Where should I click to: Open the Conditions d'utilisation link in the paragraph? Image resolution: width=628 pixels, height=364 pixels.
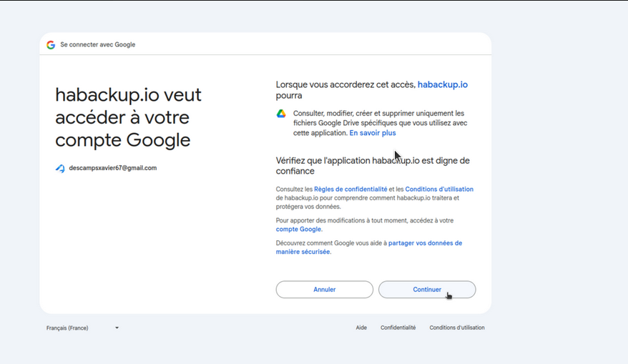pyautogui.click(x=439, y=189)
